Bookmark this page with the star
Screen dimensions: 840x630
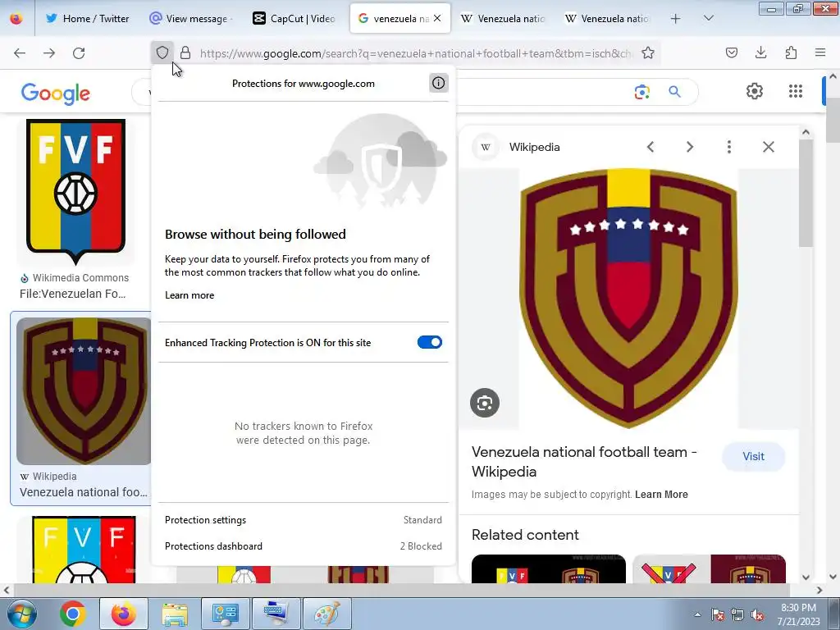tap(648, 52)
